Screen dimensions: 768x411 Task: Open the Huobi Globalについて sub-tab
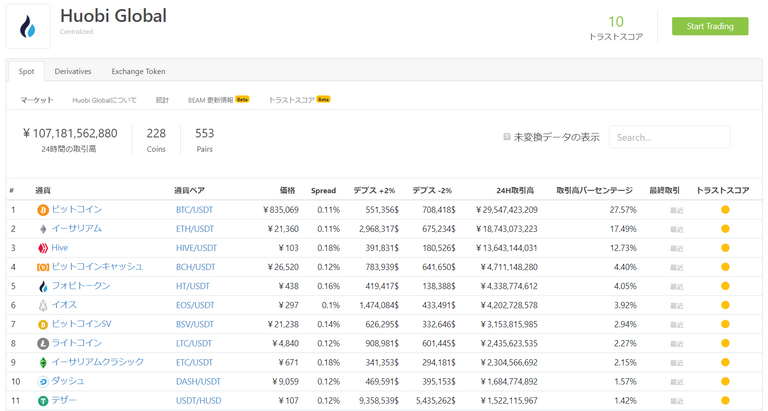tap(104, 100)
